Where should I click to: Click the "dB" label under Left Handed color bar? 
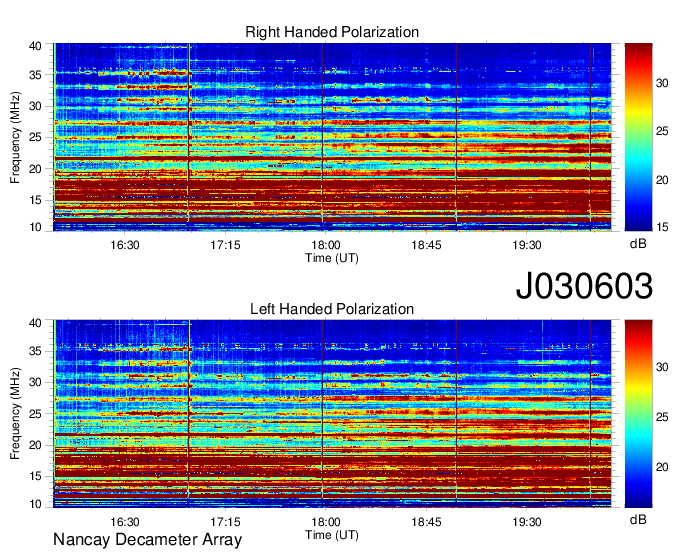point(638,519)
